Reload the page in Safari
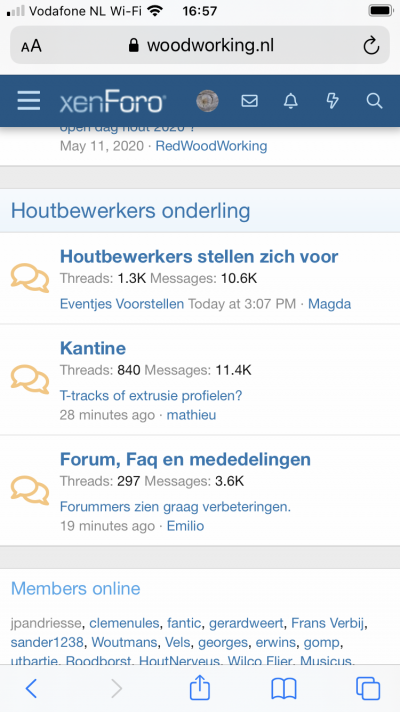Viewport: 400px width, 712px height. 371,45
